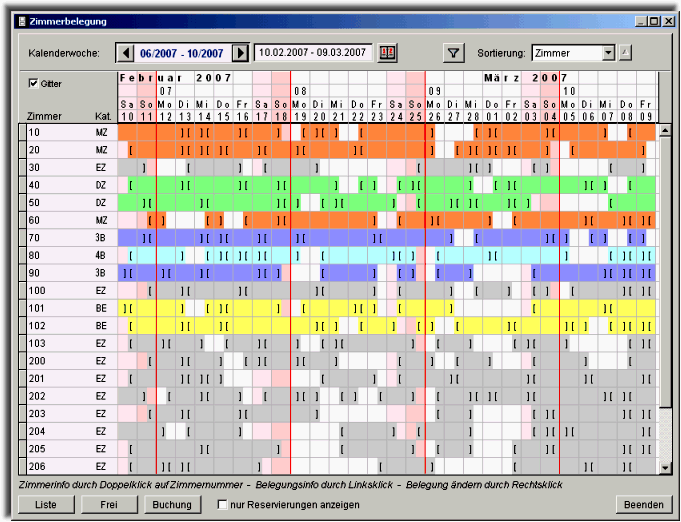Click the Buchung button
The height and width of the screenshot is (522, 681).
pos(172,505)
